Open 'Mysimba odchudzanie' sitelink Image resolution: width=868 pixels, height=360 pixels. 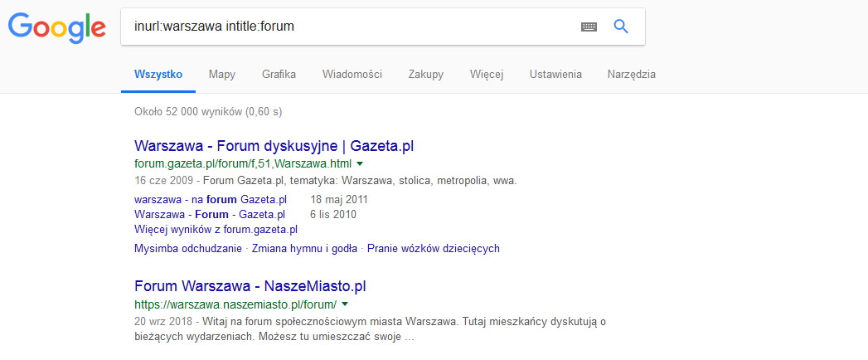coord(187,248)
